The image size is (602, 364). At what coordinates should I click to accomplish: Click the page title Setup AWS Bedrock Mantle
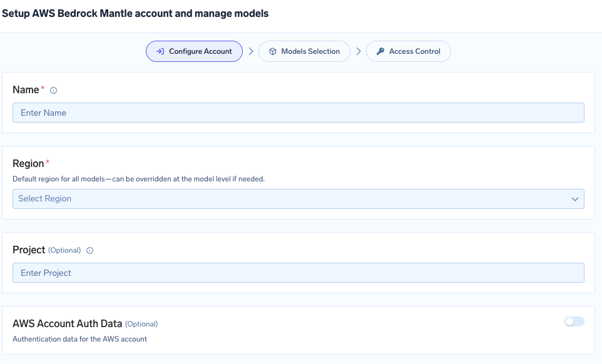(135, 13)
